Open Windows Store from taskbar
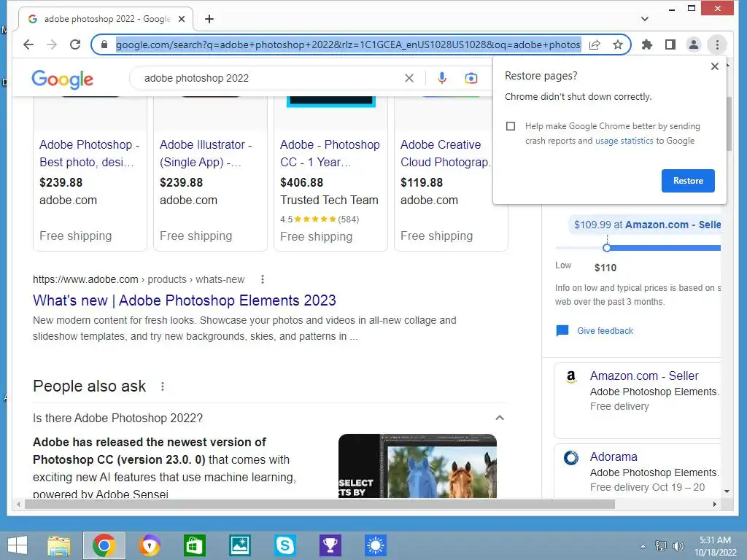The height and width of the screenshot is (560, 747). 194,545
